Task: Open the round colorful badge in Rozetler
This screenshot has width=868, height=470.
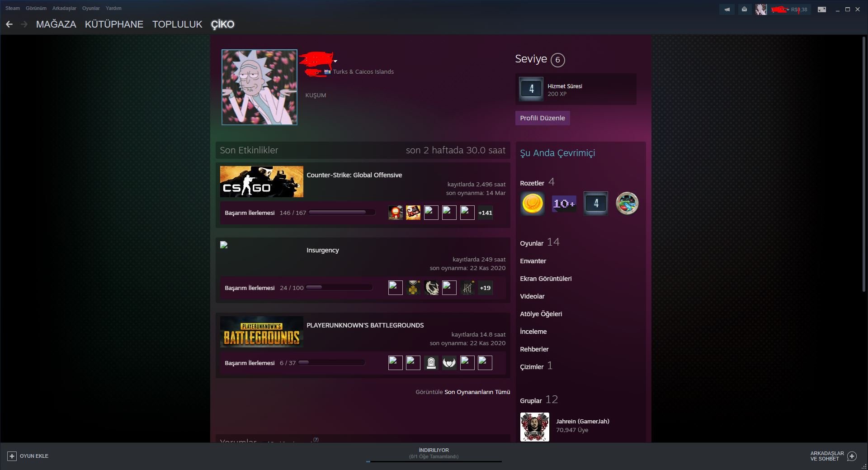Action: pos(627,204)
